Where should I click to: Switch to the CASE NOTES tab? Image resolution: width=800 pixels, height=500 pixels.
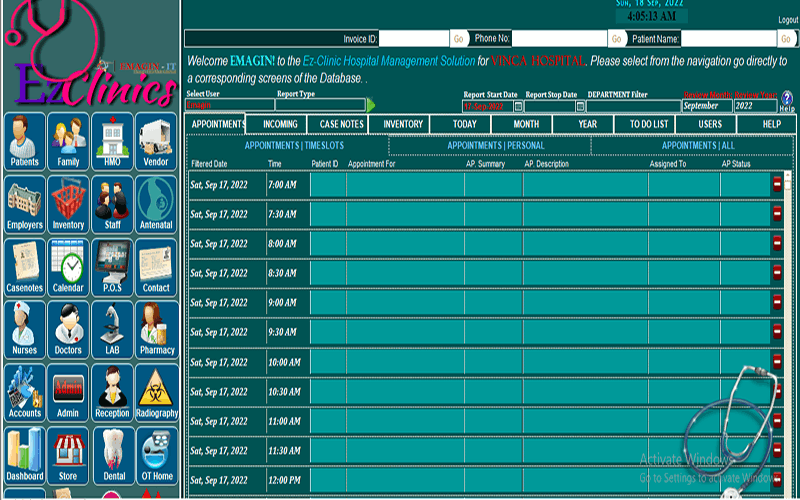(x=340, y=124)
